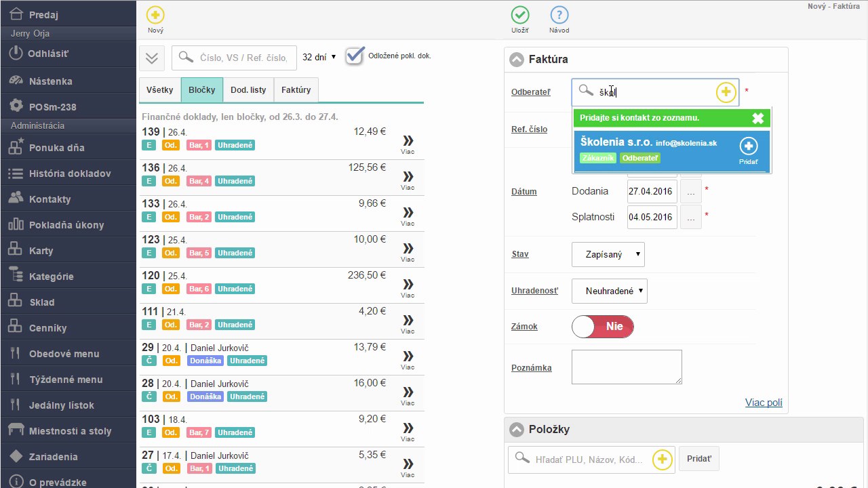Open the 32 dní period dropdown
Viewport: 868px width, 488px height.
[319, 58]
